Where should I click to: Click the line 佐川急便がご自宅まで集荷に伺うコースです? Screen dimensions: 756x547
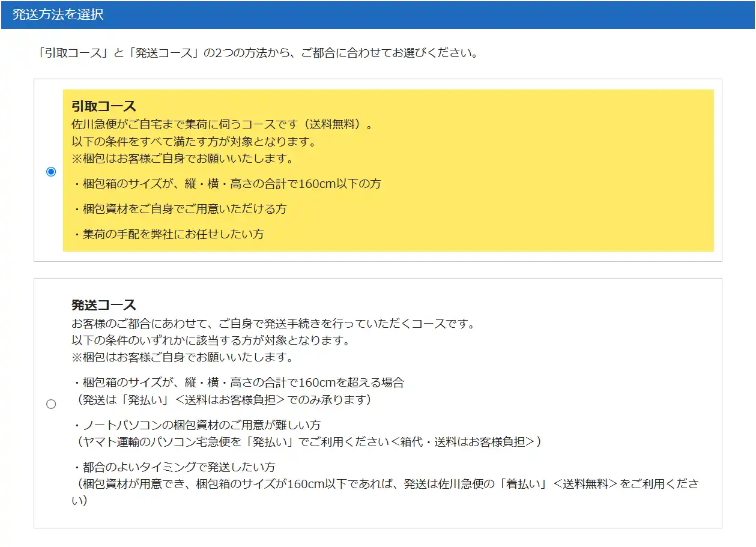(222, 125)
